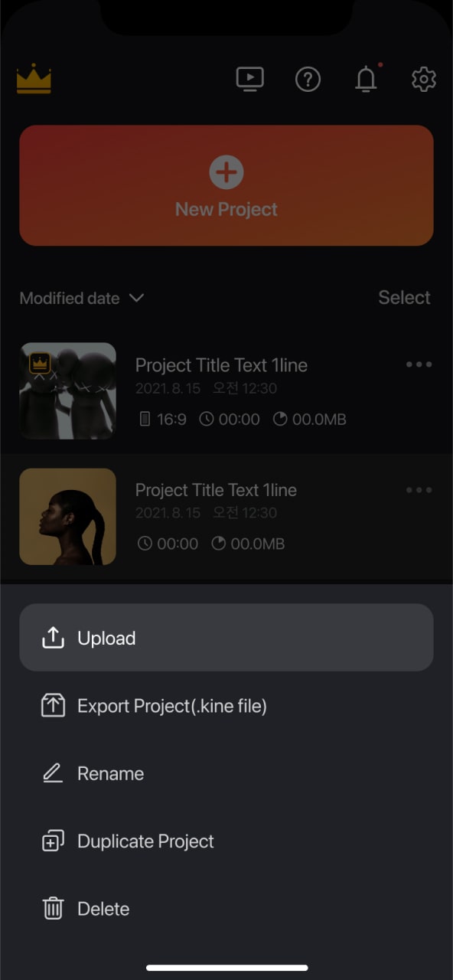
Task: Open the second project's three-dot menu
Action: [x=419, y=490]
